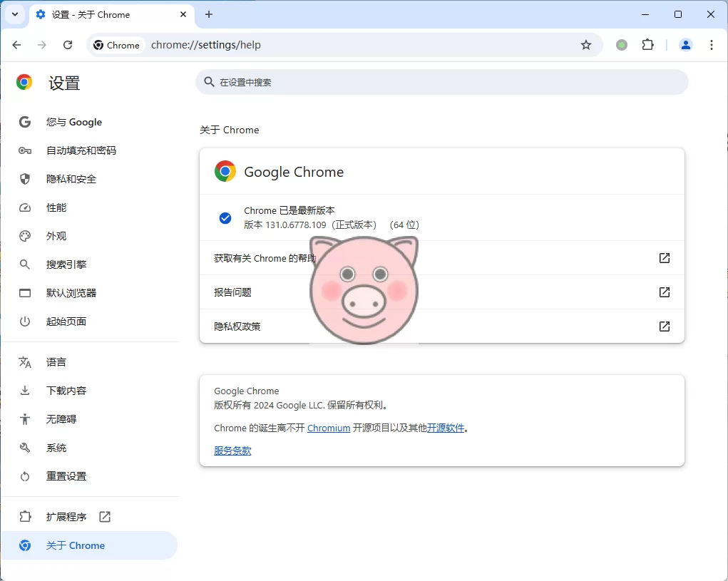Image resolution: width=728 pixels, height=581 pixels.
Task: Click the blue update checkmark icon
Action: pyautogui.click(x=225, y=218)
